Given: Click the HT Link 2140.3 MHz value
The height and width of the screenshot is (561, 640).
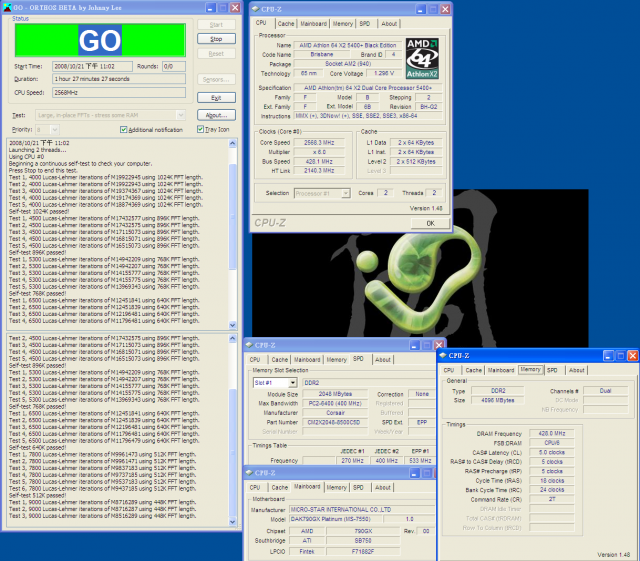Looking at the screenshot, I should tap(319, 171).
